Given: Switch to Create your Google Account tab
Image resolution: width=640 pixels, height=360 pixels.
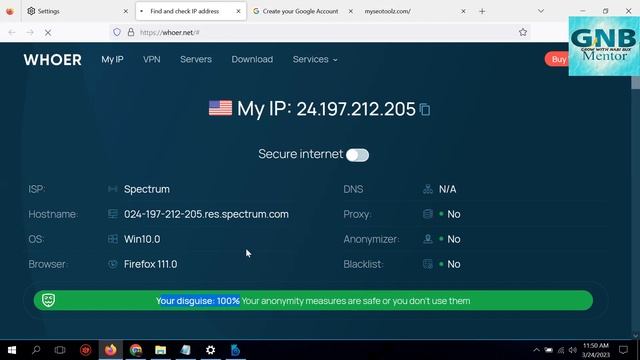Looking at the screenshot, I should pyautogui.click(x=302, y=11).
